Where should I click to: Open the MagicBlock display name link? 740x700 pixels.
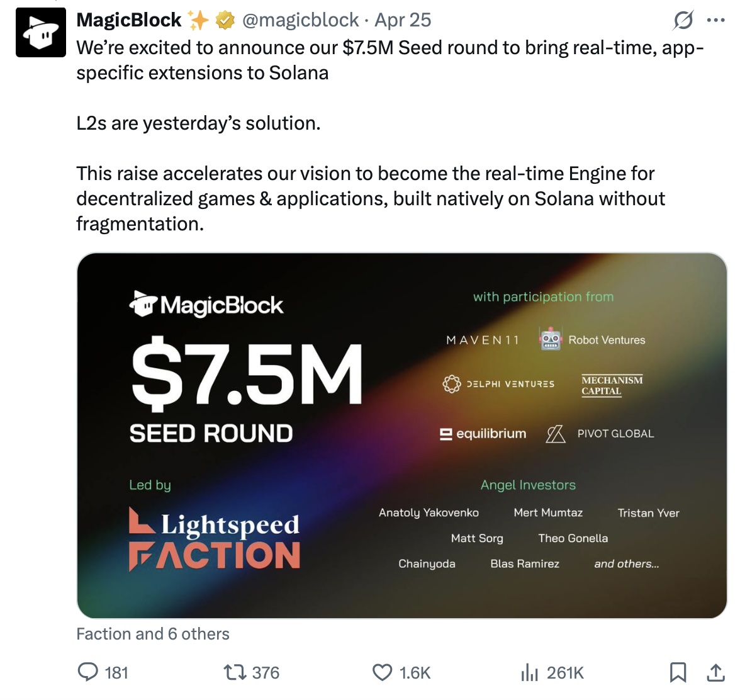point(129,20)
